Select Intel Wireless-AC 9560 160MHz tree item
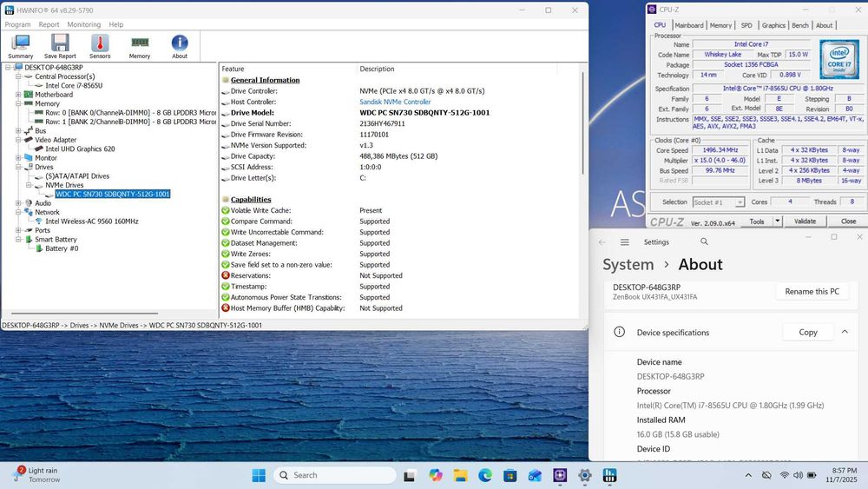Screen dimensions: 868x489 click(x=92, y=221)
